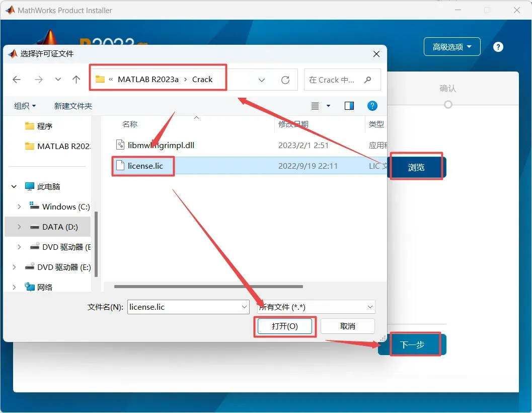Sort by 类型 column header
This screenshot has width=532, height=413.
(x=376, y=124)
